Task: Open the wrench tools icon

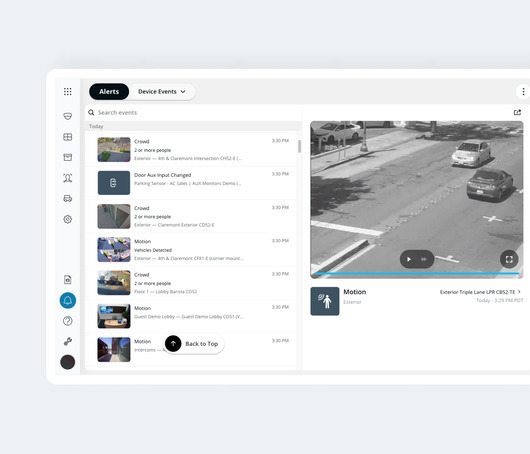Action: point(68,341)
